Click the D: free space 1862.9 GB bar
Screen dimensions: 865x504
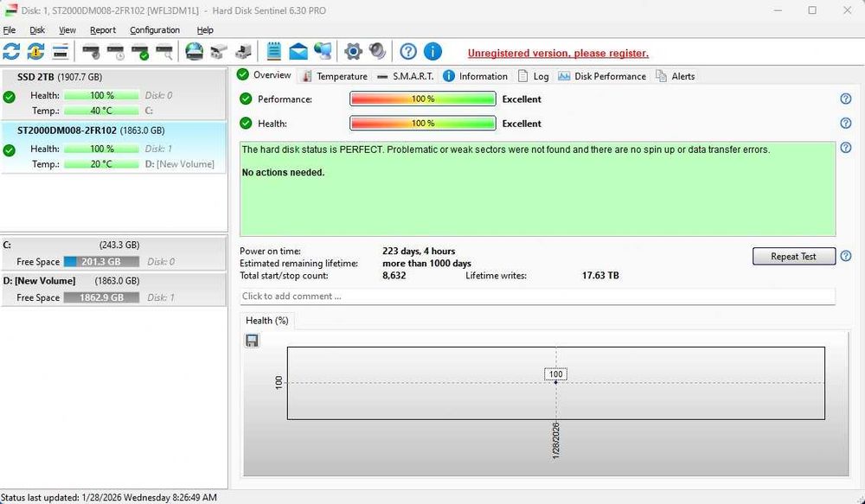pyautogui.click(x=101, y=297)
